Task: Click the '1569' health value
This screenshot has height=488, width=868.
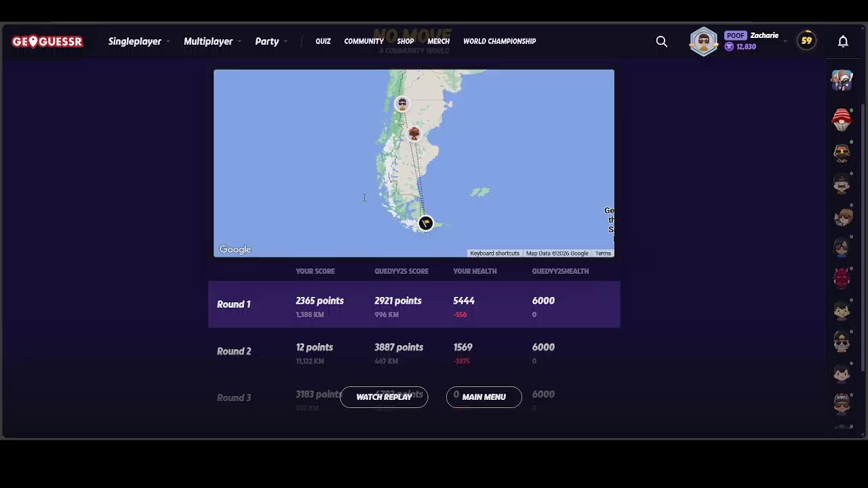Action: pos(462,347)
